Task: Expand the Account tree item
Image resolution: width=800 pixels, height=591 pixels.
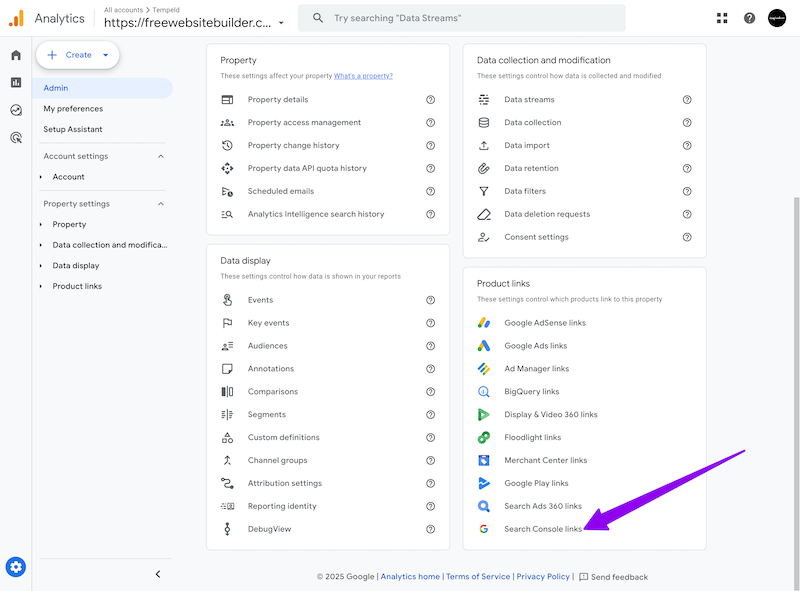Action: [x=41, y=177]
